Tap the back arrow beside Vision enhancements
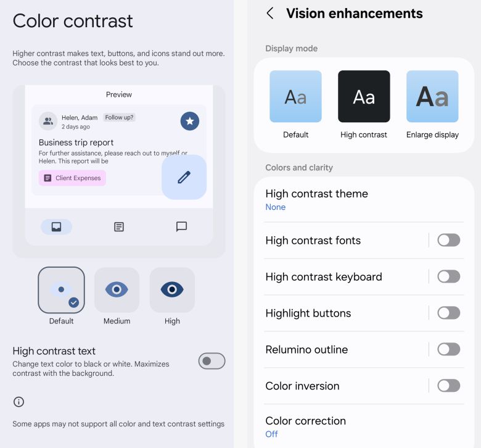The height and width of the screenshot is (448, 481). [270, 14]
